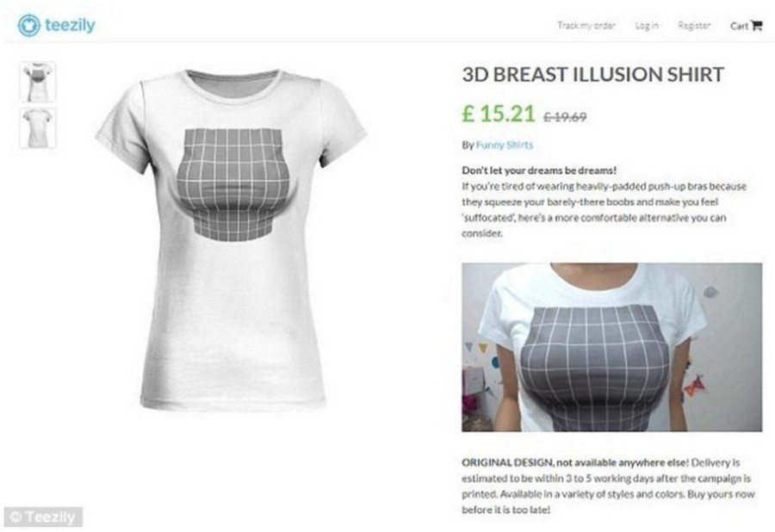Click the grey grid print on shirt
The image size is (775, 532).
click(x=232, y=184)
